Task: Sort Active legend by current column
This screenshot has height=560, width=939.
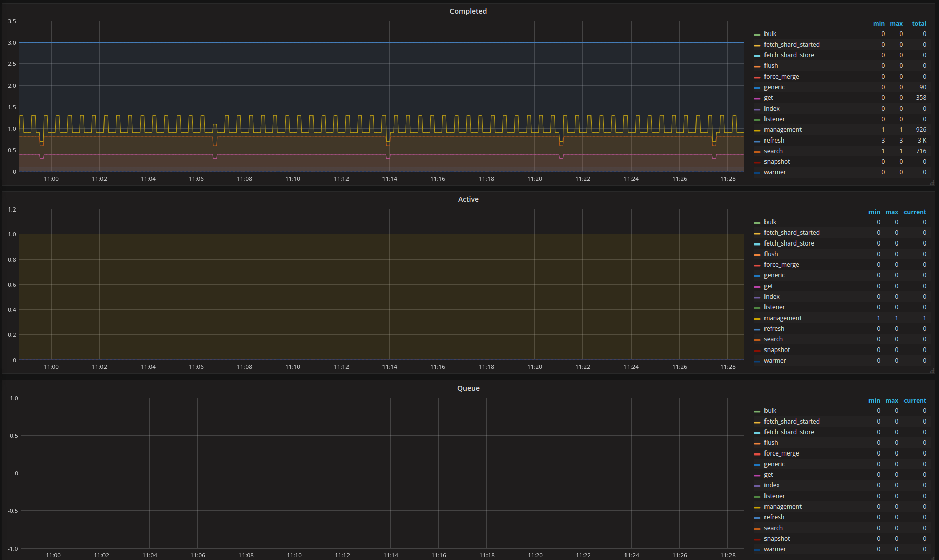Action: 914,212
